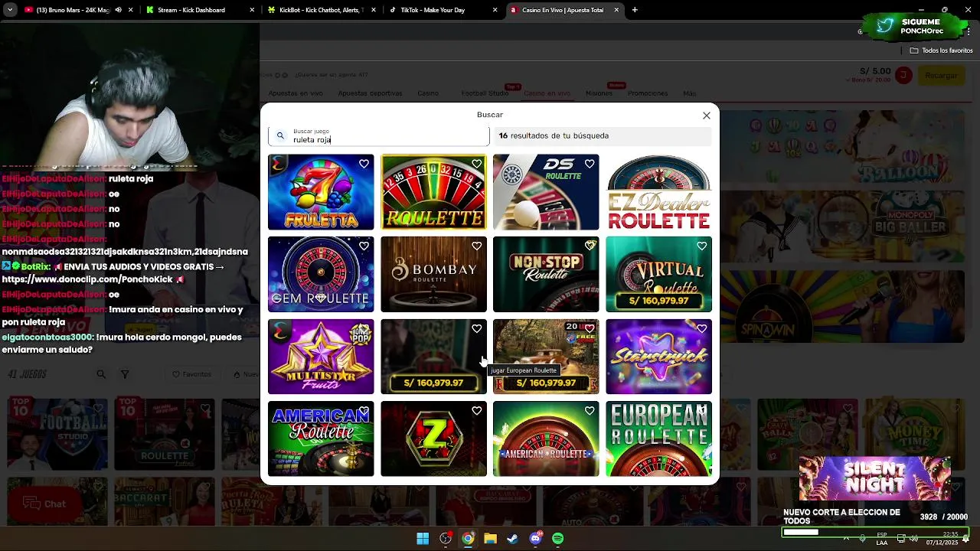Click the S/ 5.00 balance display

tap(875, 70)
